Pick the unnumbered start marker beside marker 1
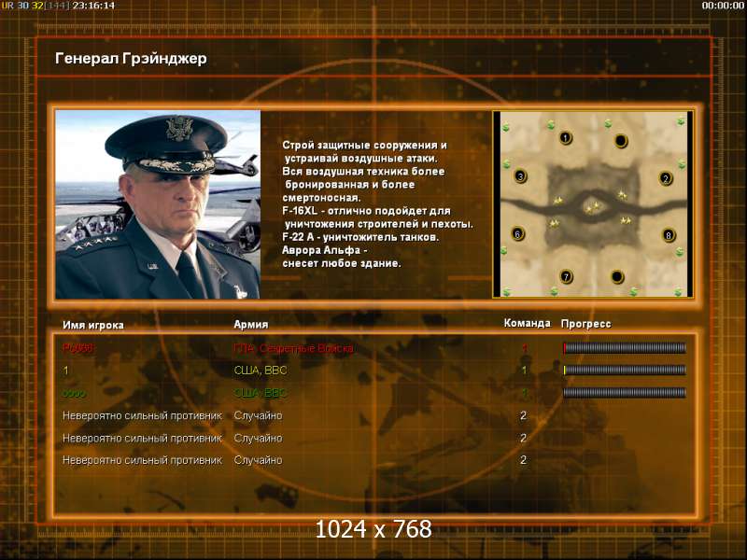Image resolution: width=747 pixels, height=560 pixels. (x=620, y=141)
